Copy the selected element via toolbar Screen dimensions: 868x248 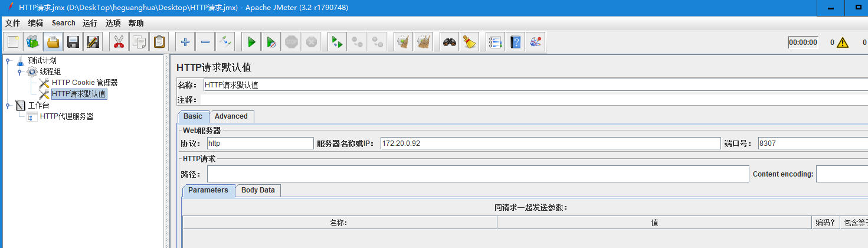click(139, 42)
